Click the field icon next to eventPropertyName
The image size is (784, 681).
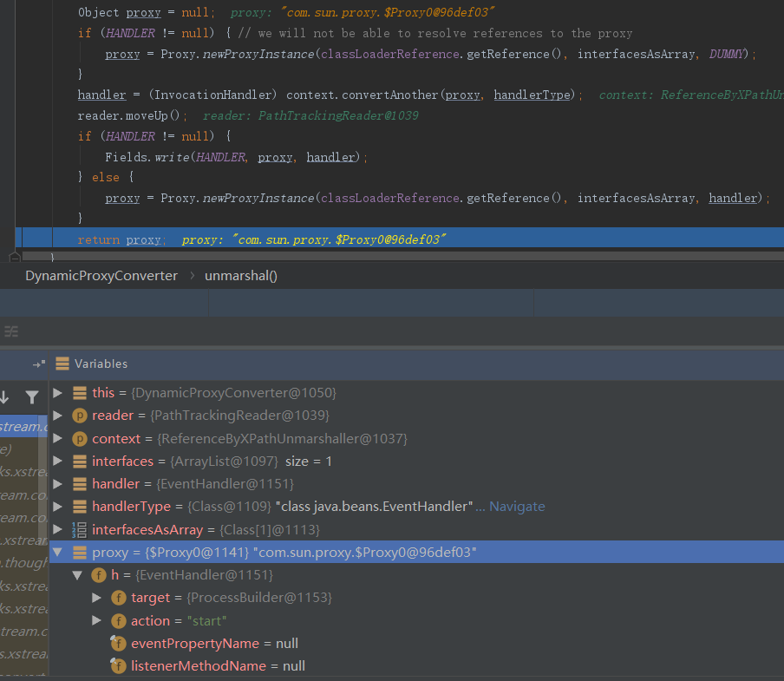pos(119,644)
